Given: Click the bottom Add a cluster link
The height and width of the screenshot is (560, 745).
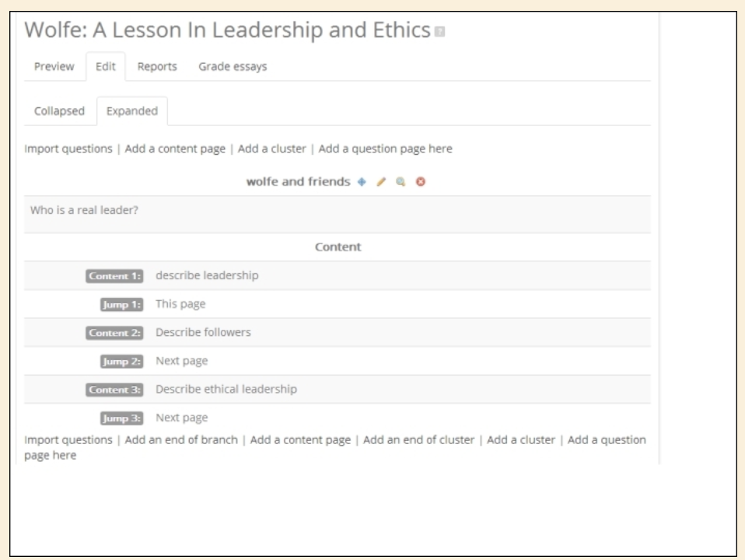Looking at the screenshot, I should coord(521,439).
